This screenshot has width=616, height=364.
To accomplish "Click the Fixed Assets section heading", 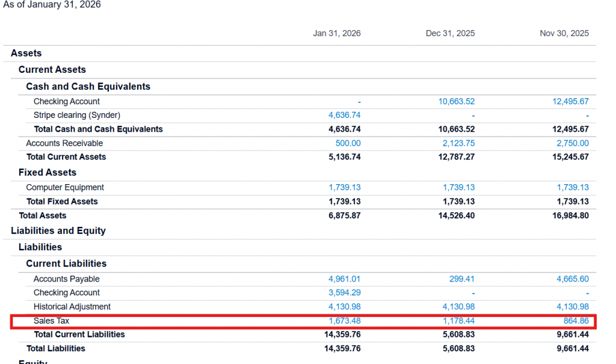I will pos(48,173).
